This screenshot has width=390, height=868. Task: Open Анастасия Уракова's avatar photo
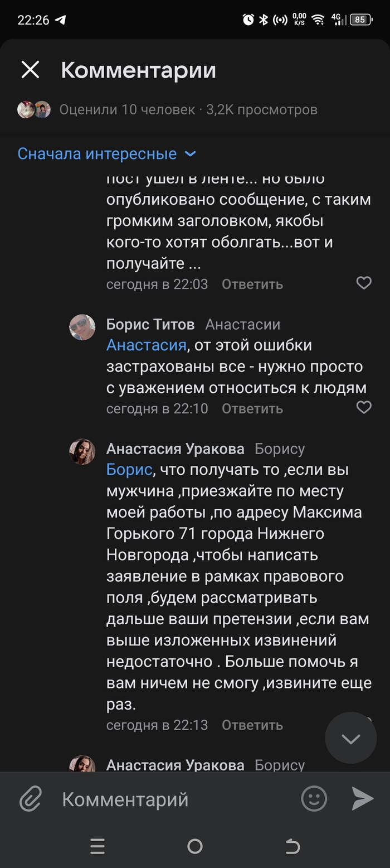tap(82, 451)
